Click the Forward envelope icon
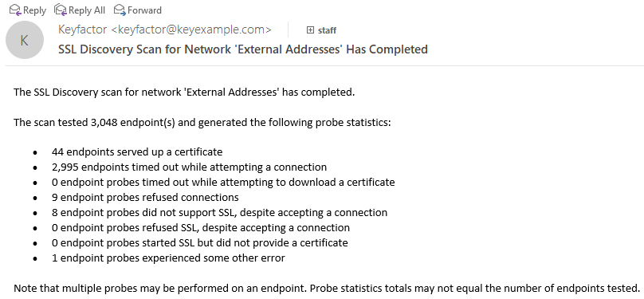Screen dimensions: 644x299 click(120, 10)
